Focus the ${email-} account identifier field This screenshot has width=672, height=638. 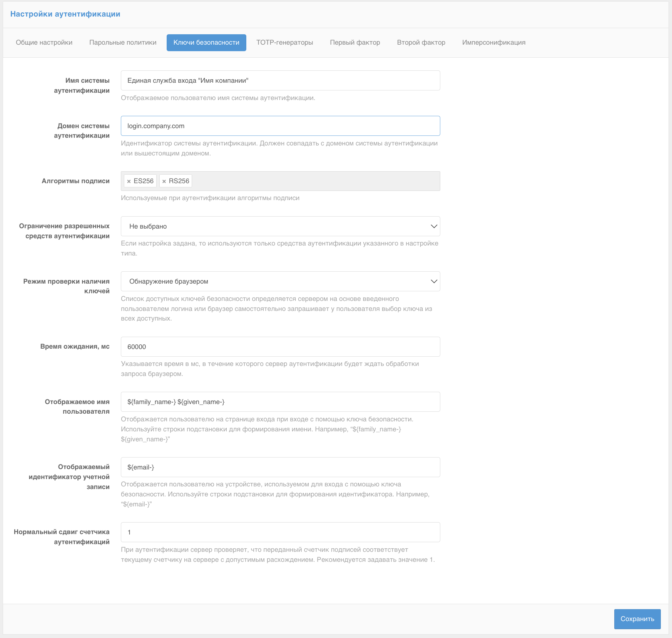click(x=280, y=467)
